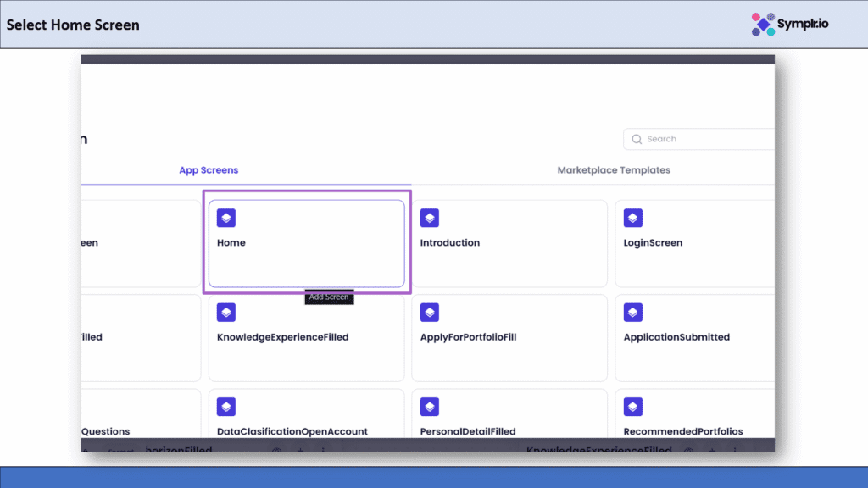The height and width of the screenshot is (488, 868).
Task: Open the Marketplace Templates tab
Action: 614,170
